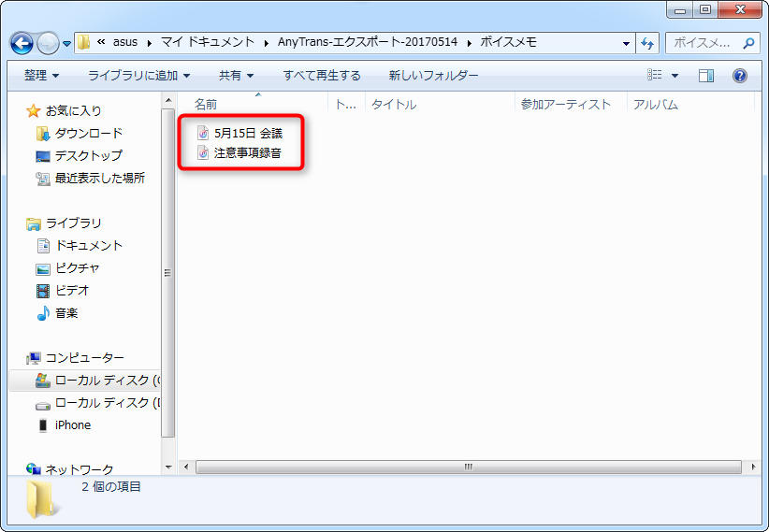This screenshot has height=532, width=769.
Task: Select ライブラリ in the navigation pane
Action: pos(74,223)
